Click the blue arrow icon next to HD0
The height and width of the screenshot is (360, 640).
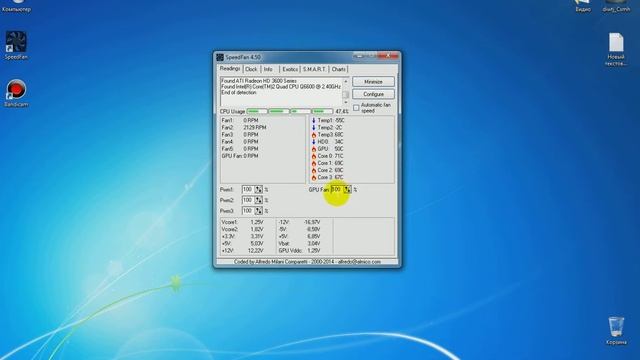(x=313, y=142)
